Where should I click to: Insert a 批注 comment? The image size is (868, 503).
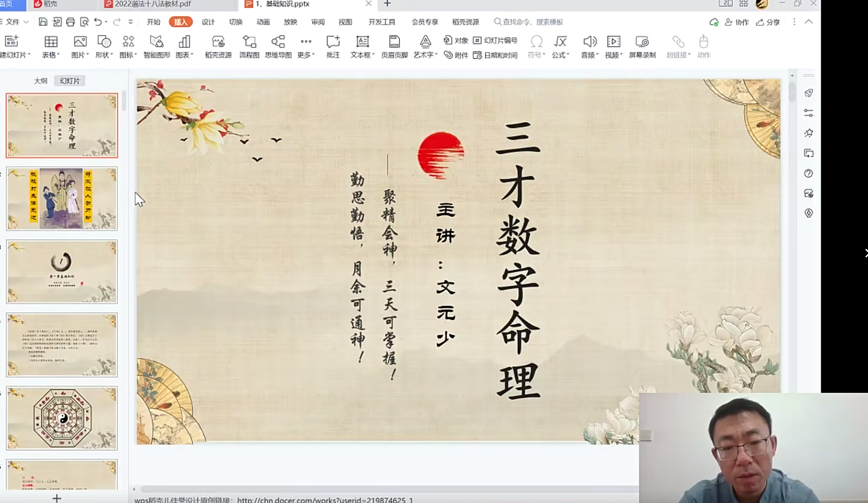coord(333,46)
